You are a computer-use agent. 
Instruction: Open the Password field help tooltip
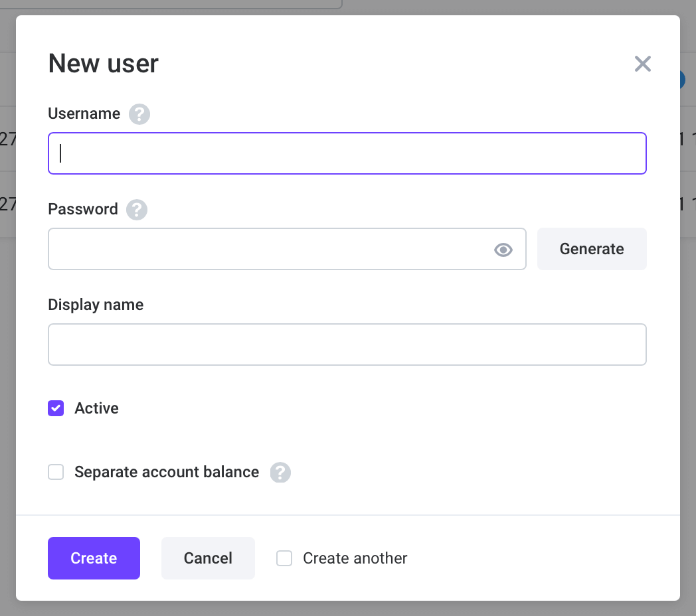coord(136,209)
